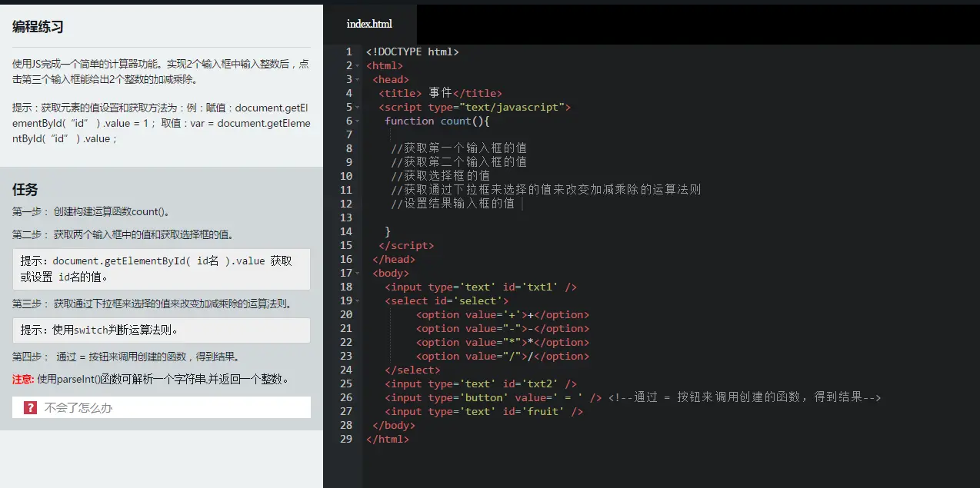The image size is (980, 488).
Task: Click the option value="/" code line
Action: (x=502, y=357)
